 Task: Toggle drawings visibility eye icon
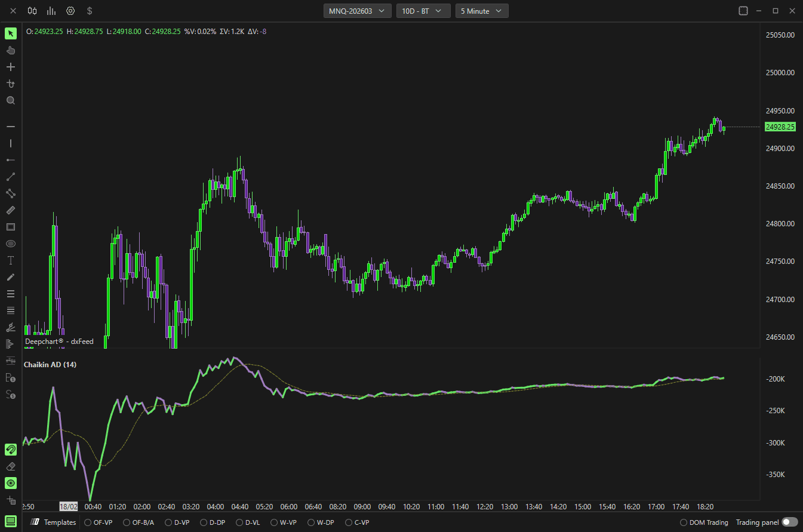pyautogui.click(x=11, y=483)
